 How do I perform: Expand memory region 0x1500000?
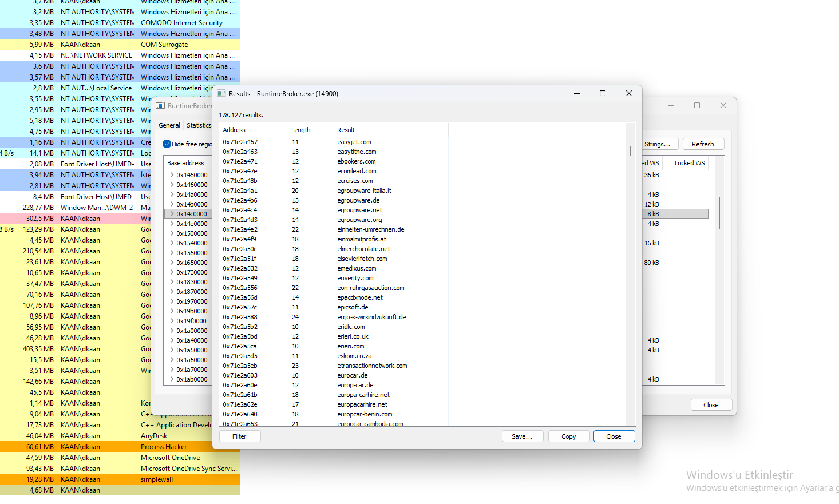pos(172,233)
